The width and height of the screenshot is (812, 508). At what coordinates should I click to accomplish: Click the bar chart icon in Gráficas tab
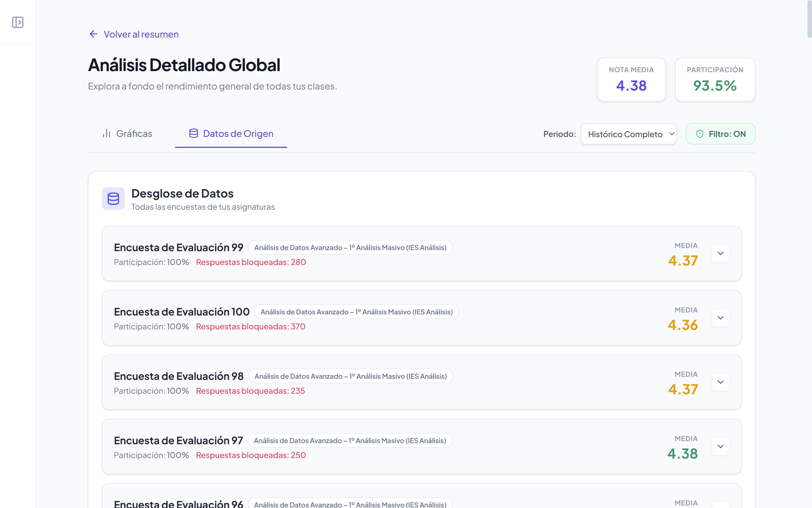pyautogui.click(x=107, y=133)
